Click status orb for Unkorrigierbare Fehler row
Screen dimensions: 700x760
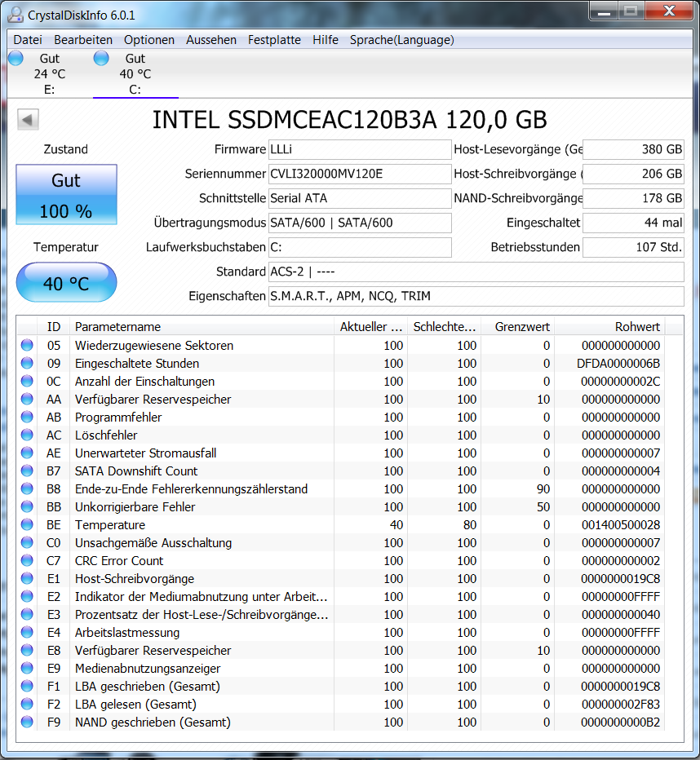click(27, 506)
